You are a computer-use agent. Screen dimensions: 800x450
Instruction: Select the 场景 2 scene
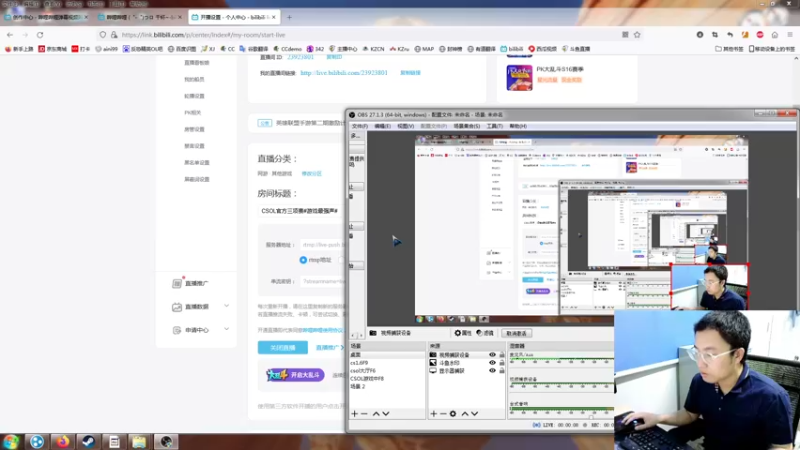387,387
